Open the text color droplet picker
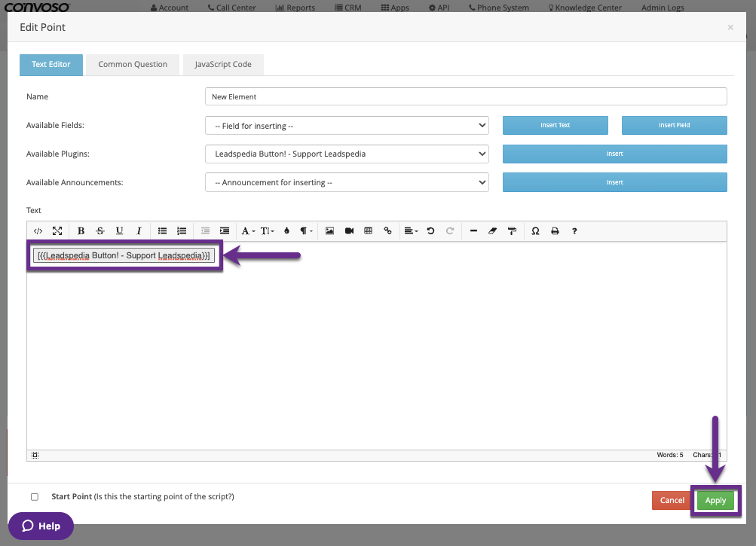The image size is (756, 546). point(286,231)
